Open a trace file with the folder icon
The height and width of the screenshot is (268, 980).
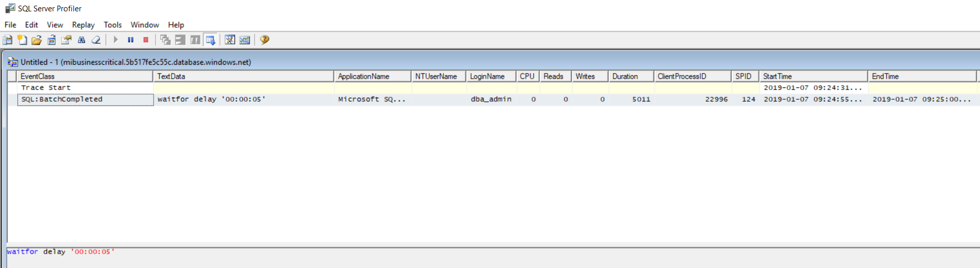(37, 40)
